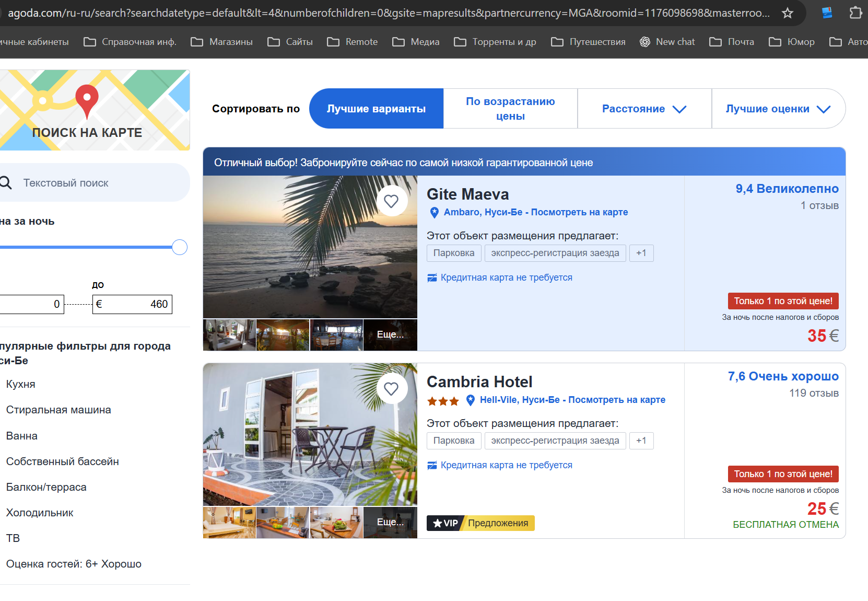Open the New chat bookmark

[x=667, y=42]
